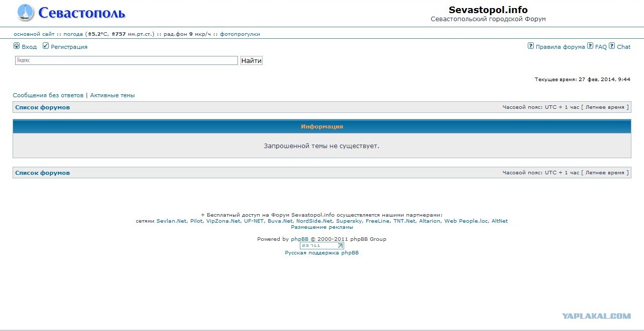Image resolution: width=644 pixels, height=331 pixels.
Task: Open the погода weather link
Action: pyautogui.click(x=73, y=34)
